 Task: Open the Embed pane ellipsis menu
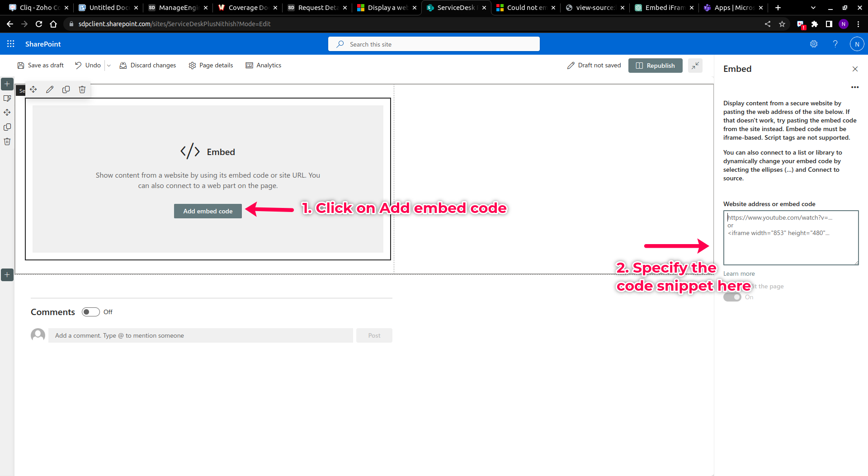[854, 87]
